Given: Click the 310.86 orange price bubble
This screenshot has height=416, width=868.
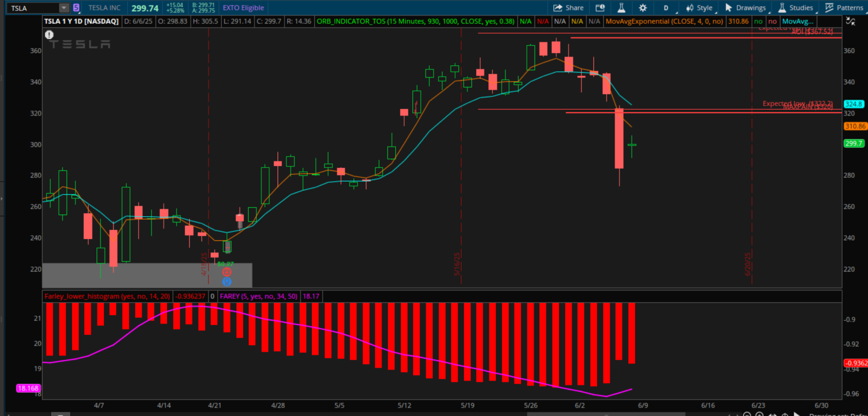Looking at the screenshot, I should (855, 126).
